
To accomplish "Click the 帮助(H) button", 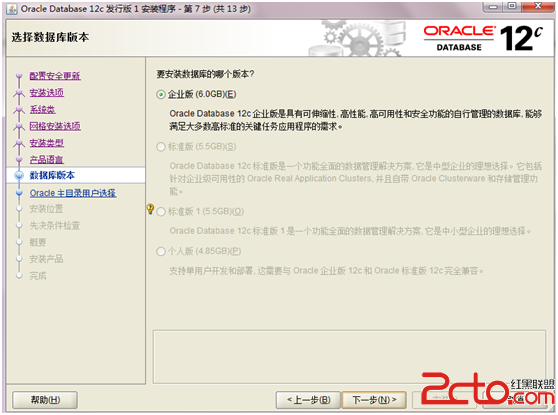I will tap(45, 400).
